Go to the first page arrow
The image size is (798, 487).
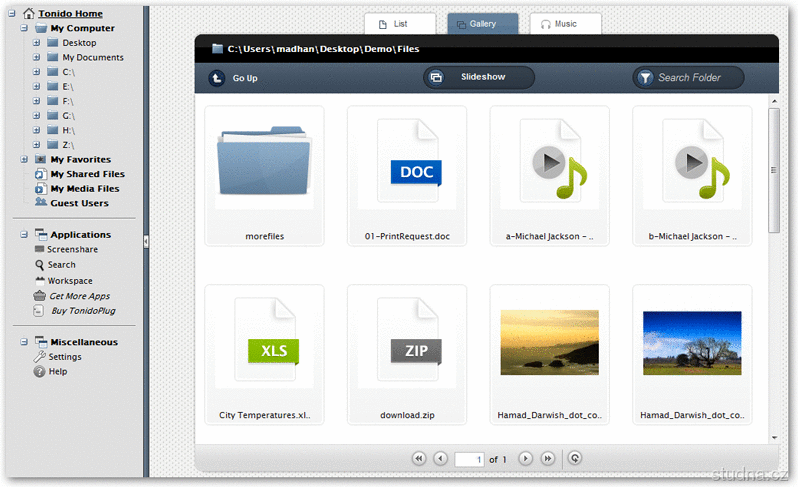pyautogui.click(x=419, y=458)
